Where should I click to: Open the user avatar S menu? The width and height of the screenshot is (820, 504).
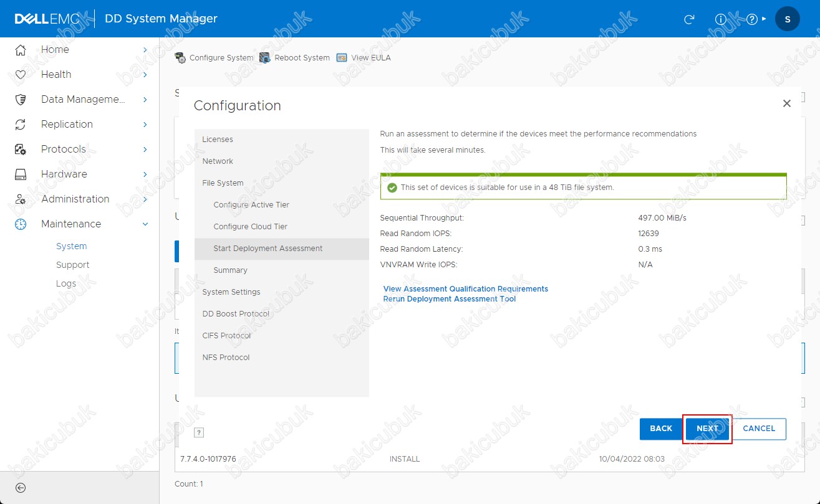click(x=787, y=19)
